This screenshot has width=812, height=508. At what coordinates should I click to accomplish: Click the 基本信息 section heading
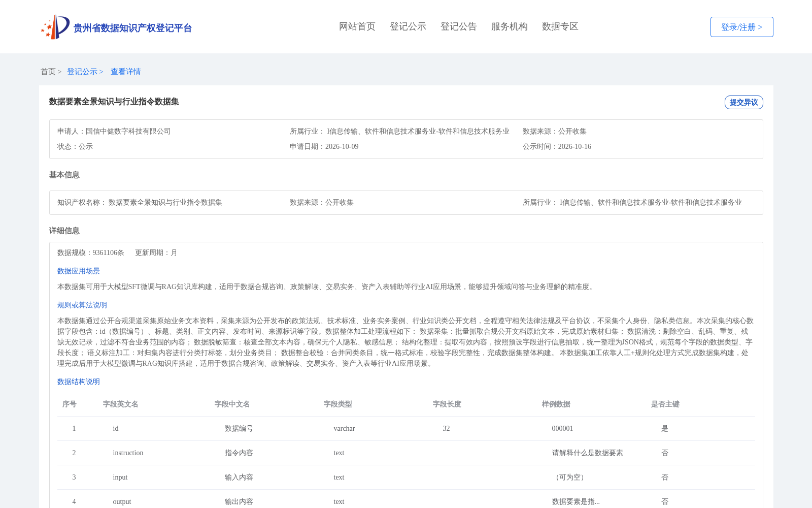(64, 175)
